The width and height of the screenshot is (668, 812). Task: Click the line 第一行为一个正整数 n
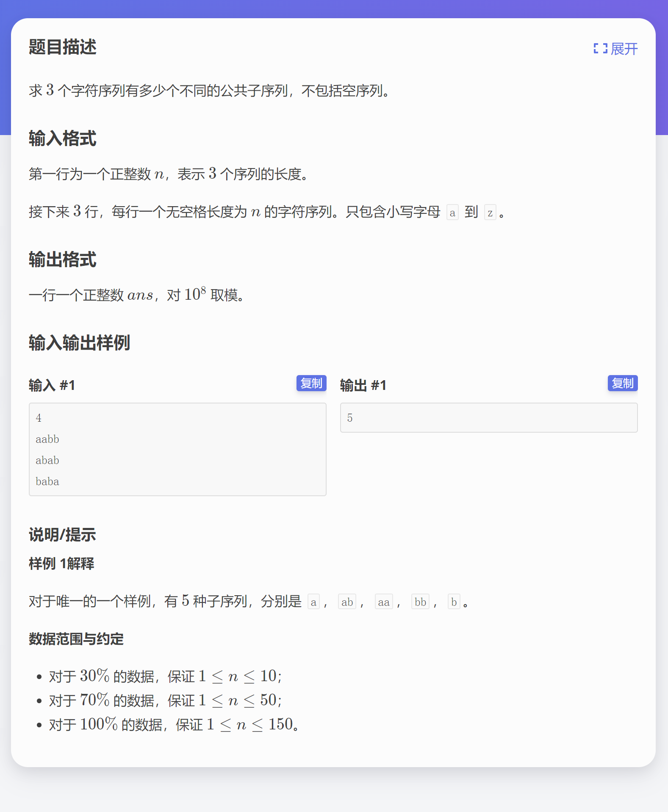point(169,174)
